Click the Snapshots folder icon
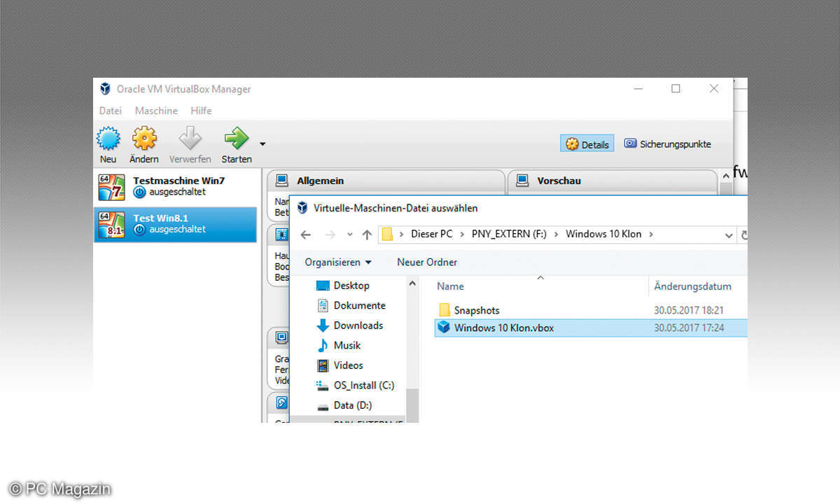 [444, 310]
